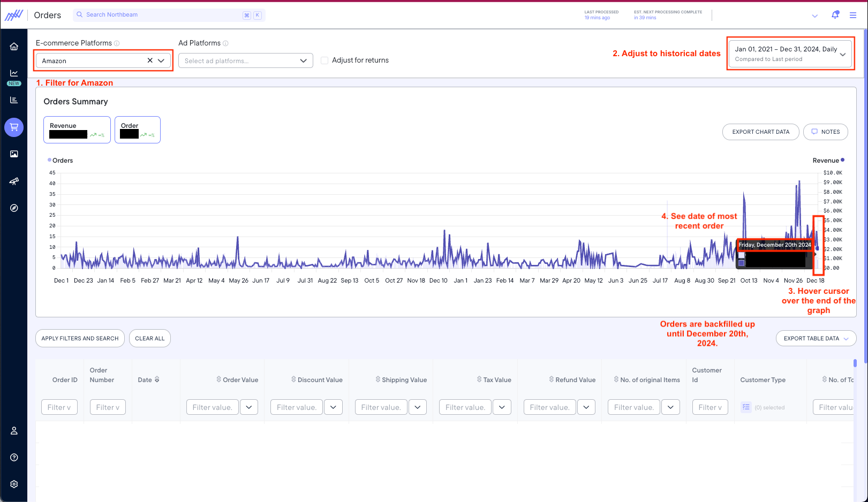Open the Select ad platforms dropdown

tap(246, 60)
